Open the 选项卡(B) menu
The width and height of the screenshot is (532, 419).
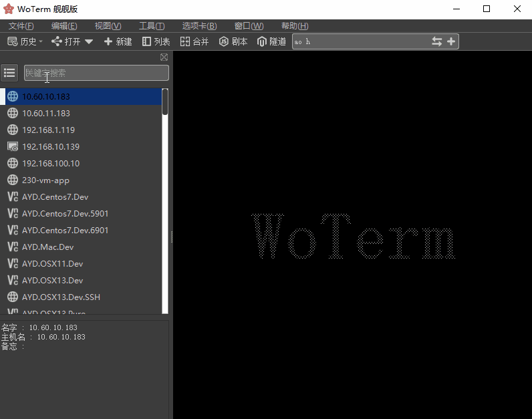click(x=199, y=26)
